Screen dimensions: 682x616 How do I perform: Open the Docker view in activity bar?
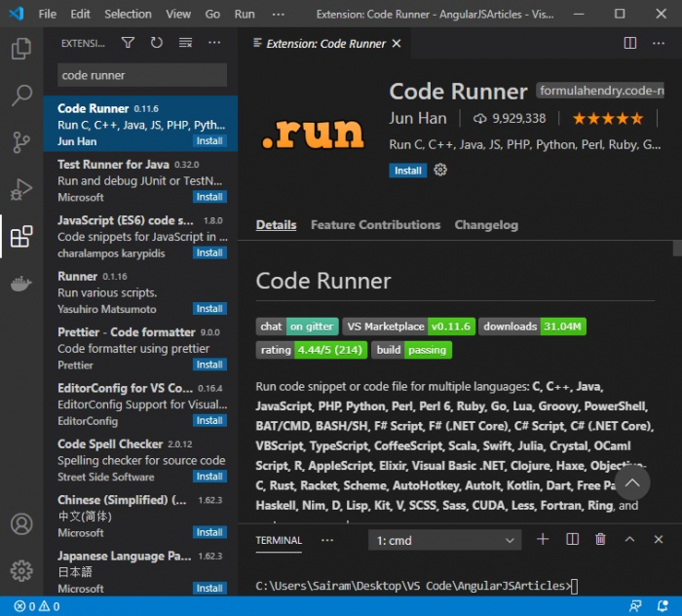21,284
